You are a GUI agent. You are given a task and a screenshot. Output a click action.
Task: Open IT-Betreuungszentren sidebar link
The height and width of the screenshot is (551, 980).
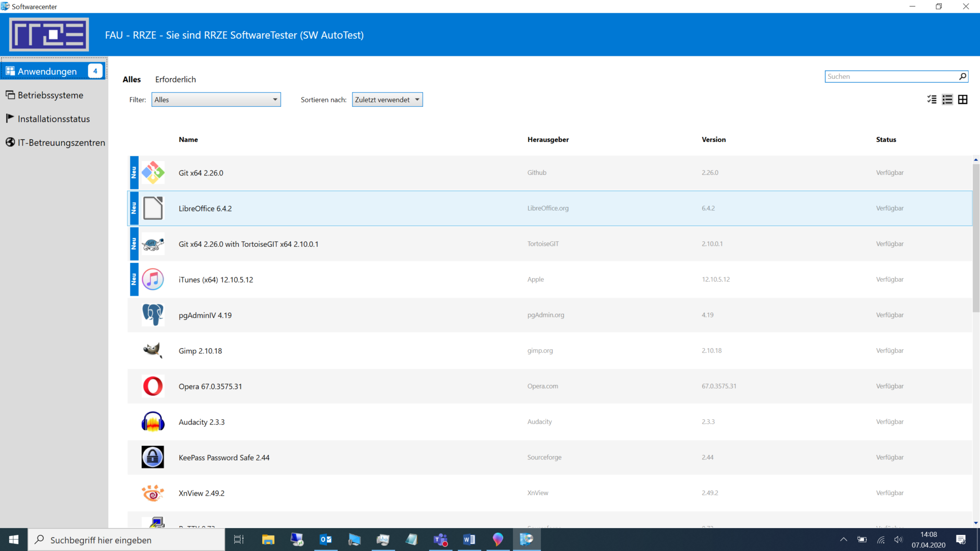pyautogui.click(x=61, y=143)
